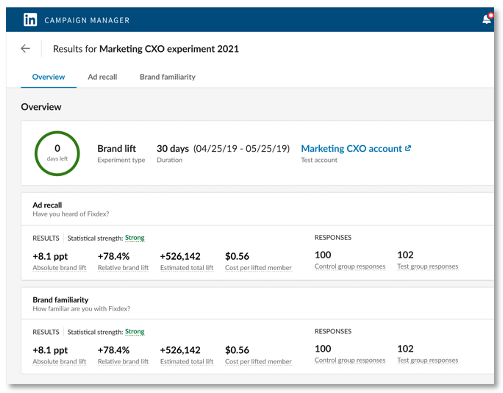Click Cost per lifted member under Brand familiarity
This screenshot has width=503, height=393.
pos(258,361)
